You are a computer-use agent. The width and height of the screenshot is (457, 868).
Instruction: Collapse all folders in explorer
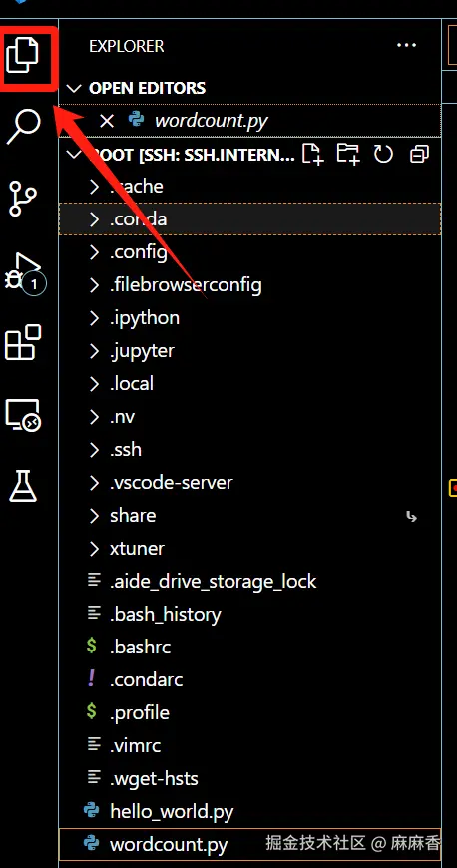coord(419,154)
